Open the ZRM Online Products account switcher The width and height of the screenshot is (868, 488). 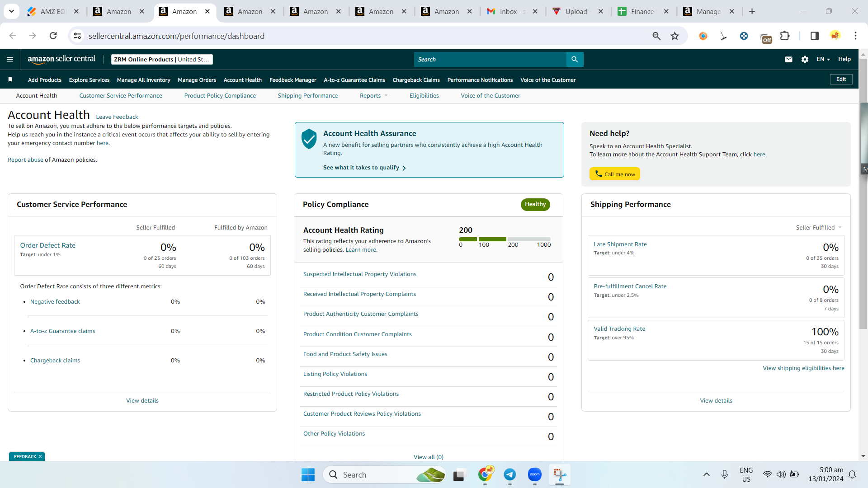click(x=162, y=59)
